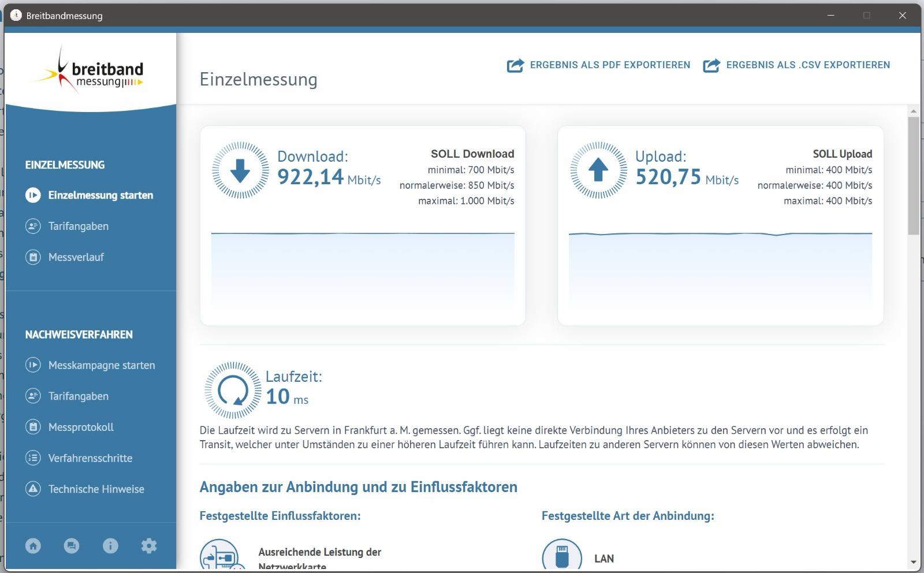Start the Messkampagne from the sidebar
Image resolution: width=924 pixels, height=573 pixels.
tap(102, 365)
